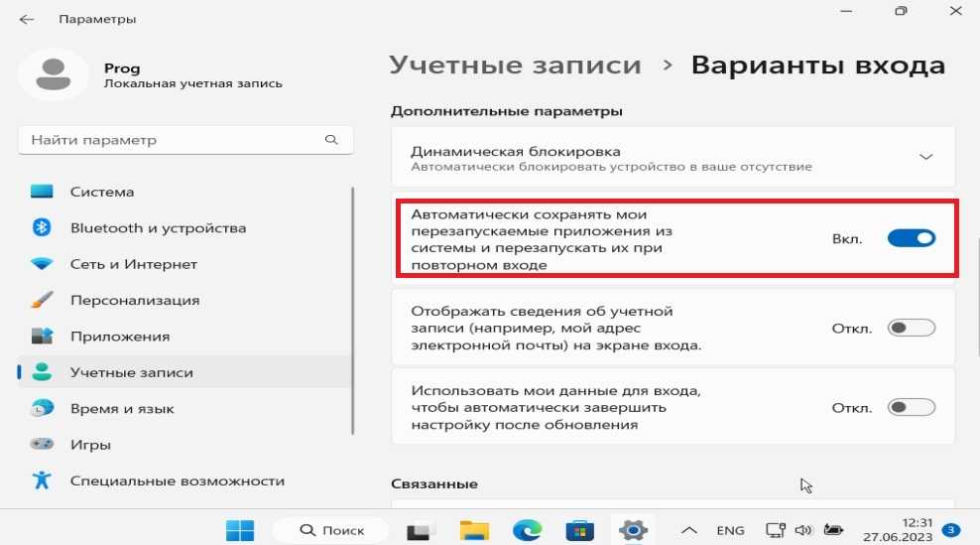This screenshot has height=545, width=980.
Task: Click the Приложения apps icon
Action: coord(42,336)
